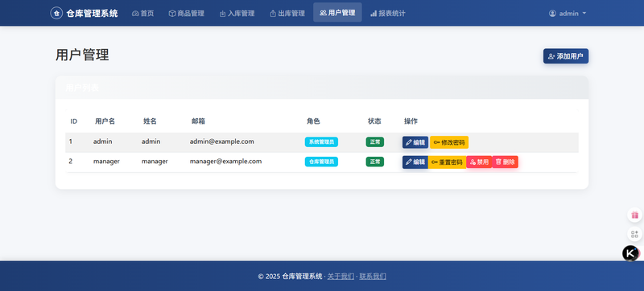The width and height of the screenshot is (644, 291).
Task: Click the 用户列表 card header
Action: click(322, 88)
